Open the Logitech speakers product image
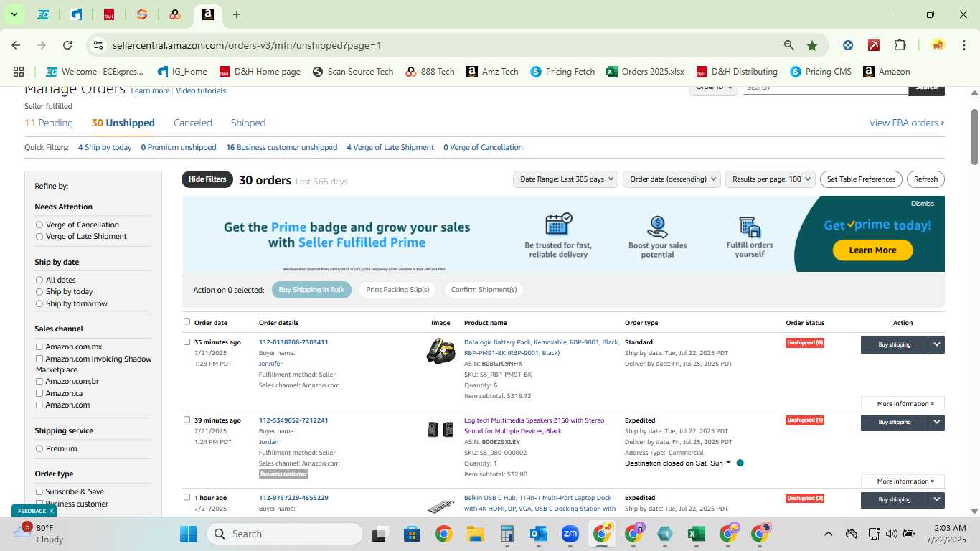Image resolution: width=980 pixels, height=551 pixels. 440,429
